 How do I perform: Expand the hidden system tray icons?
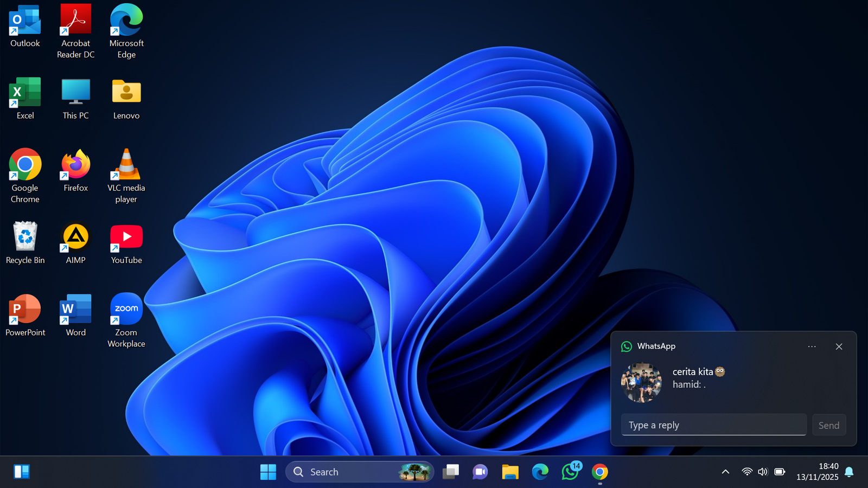click(x=725, y=472)
